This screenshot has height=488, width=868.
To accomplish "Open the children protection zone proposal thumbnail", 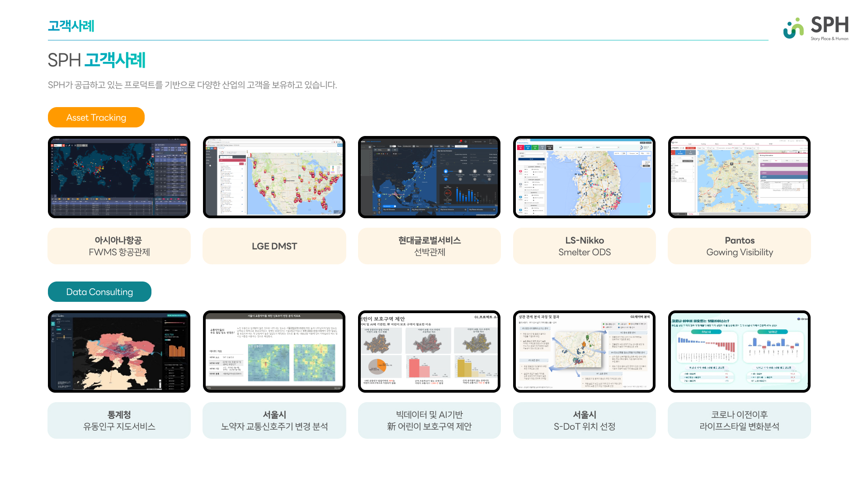I will [429, 352].
